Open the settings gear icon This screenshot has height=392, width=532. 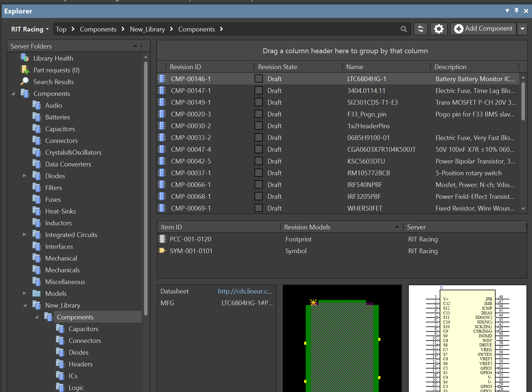coord(439,29)
